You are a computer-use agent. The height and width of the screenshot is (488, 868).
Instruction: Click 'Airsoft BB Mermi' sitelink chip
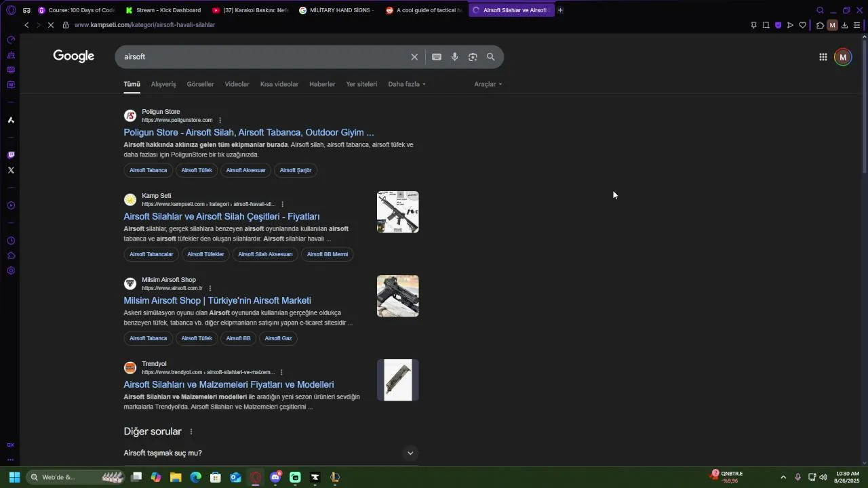(x=328, y=254)
